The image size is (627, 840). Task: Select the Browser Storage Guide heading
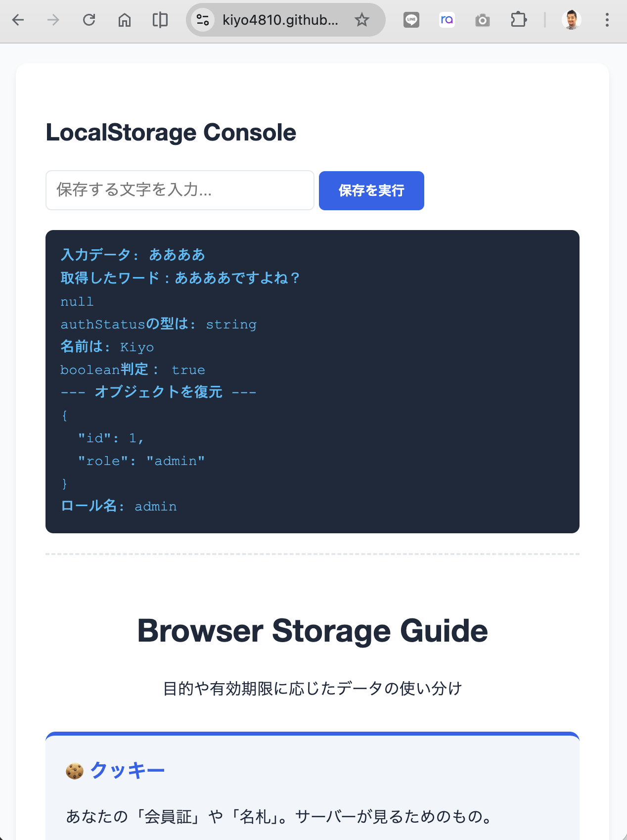(313, 631)
